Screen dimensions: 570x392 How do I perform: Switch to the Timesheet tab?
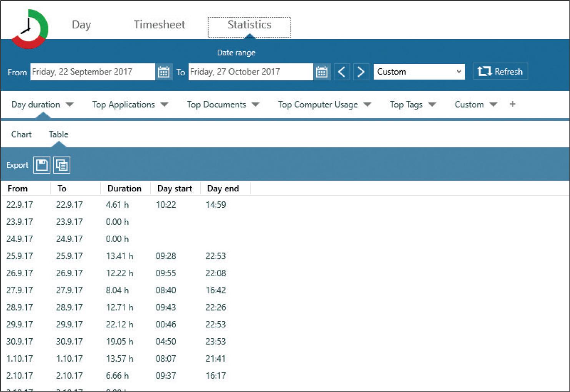pyautogui.click(x=159, y=25)
